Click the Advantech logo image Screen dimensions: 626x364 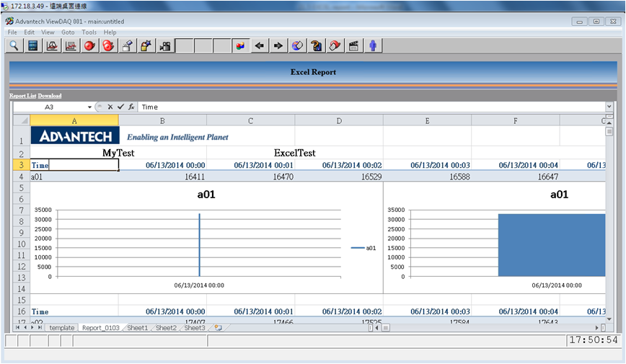tap(75, 136)
